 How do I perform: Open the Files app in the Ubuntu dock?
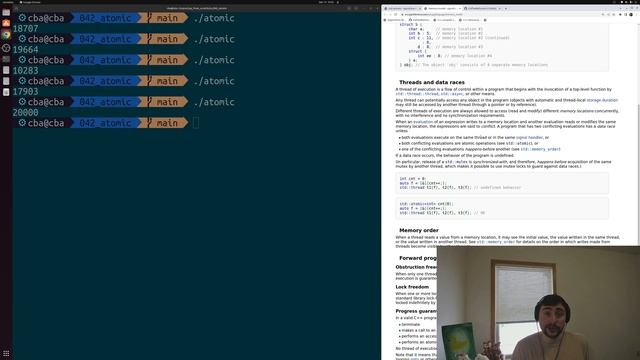[6, 13]
